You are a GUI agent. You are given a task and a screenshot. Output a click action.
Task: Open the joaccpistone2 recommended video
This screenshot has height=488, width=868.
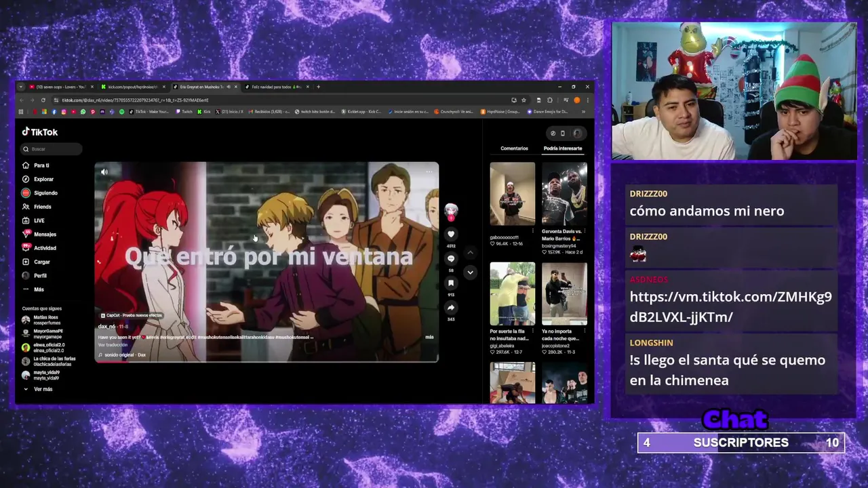click(564, 293)
